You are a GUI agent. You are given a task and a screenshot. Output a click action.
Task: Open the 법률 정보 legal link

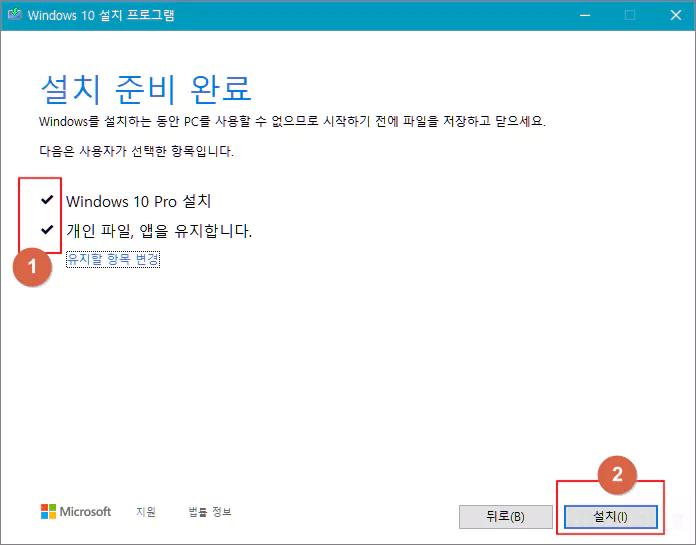[x=210, y=512]
